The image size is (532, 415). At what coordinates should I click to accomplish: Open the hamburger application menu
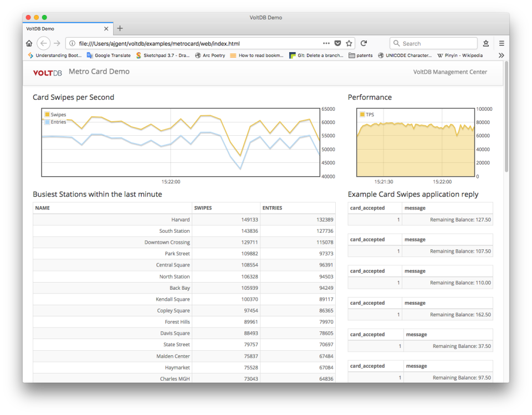click(502, 43)
